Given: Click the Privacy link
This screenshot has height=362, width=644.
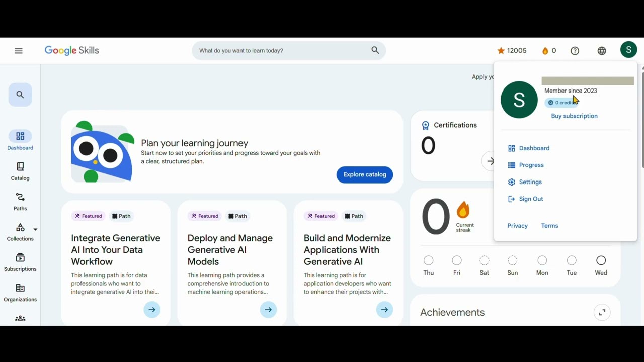Looking at the screenshot, I should pyautogui.click(x=517, y=226).
